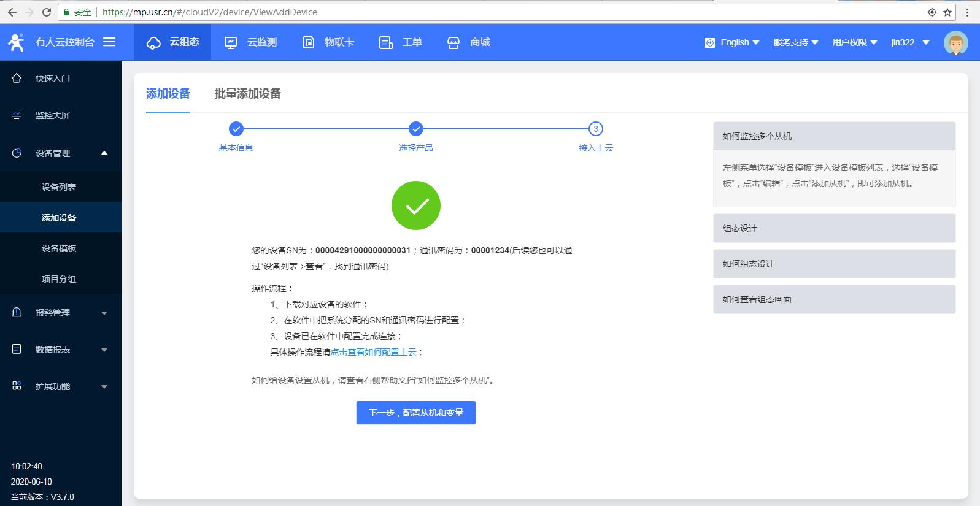Click the 基本信息 step one checkmark
The height and width of the screenshot is (506, 980).
point(236,129)
